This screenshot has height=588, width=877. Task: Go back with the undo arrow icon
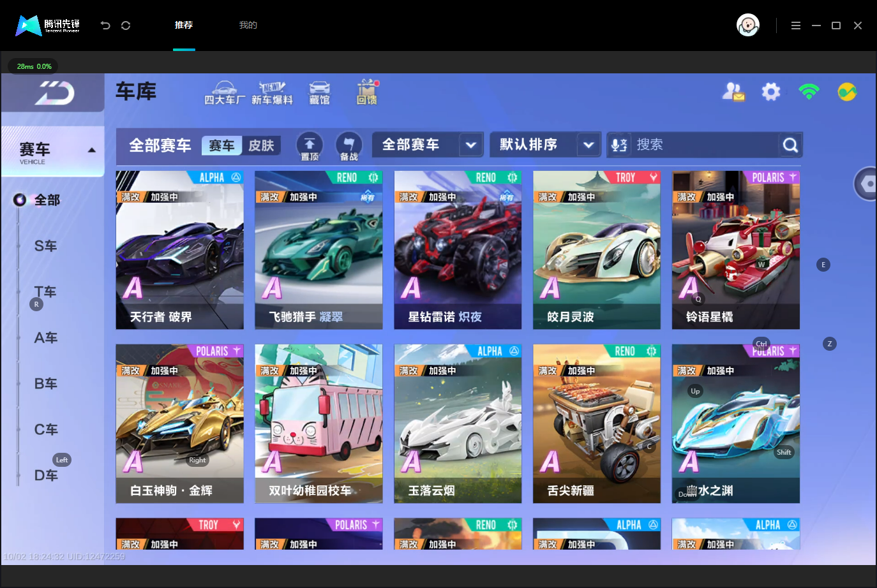(105, 26)
